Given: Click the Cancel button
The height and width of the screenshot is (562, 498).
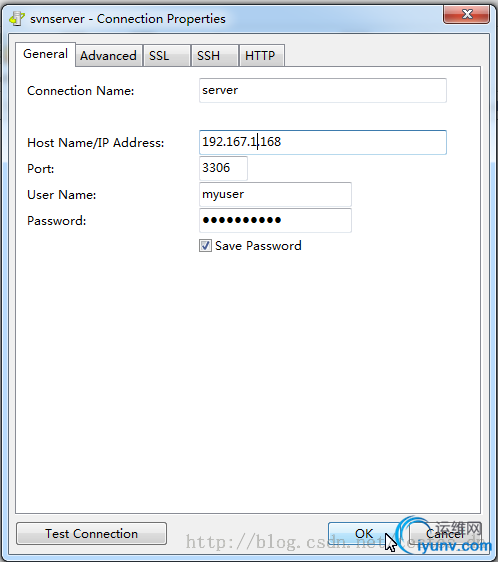Looking at the screenshot, I should 445,534.
